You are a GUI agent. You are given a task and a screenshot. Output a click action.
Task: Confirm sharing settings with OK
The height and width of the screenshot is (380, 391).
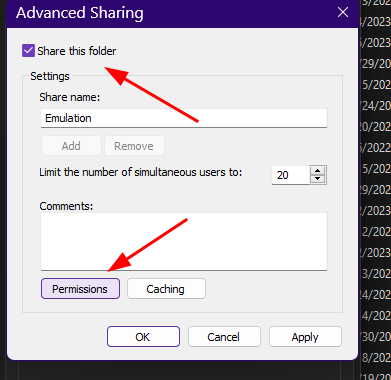[x=143, y=337]
